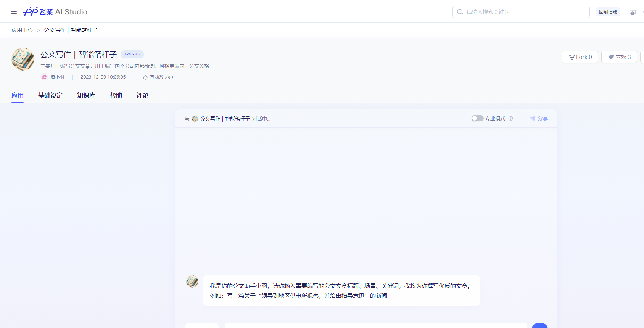Go to 应用中心 breadcrumb link
Screen dimensions: 644x328
pos(22,30)
